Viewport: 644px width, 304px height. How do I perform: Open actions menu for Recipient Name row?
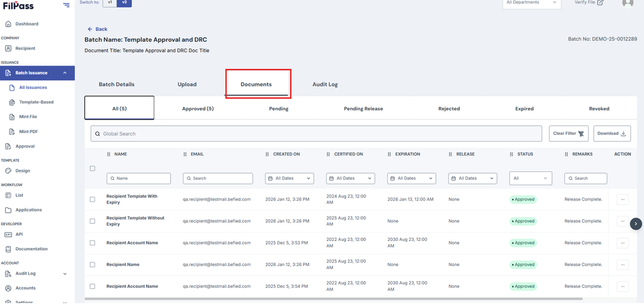623,265
